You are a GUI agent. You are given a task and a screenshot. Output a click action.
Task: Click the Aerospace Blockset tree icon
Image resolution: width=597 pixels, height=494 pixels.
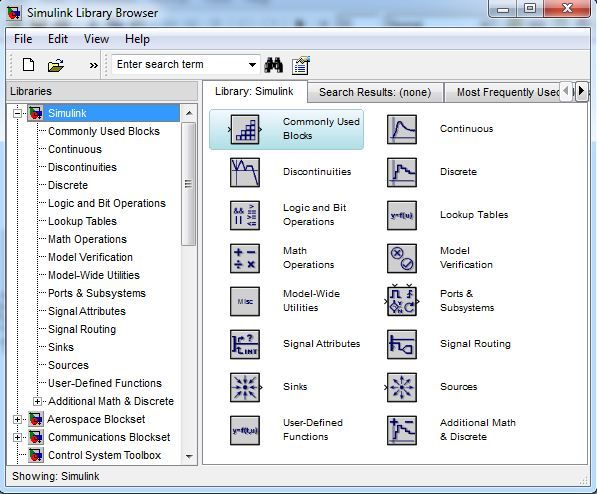[x=36, y=419]
